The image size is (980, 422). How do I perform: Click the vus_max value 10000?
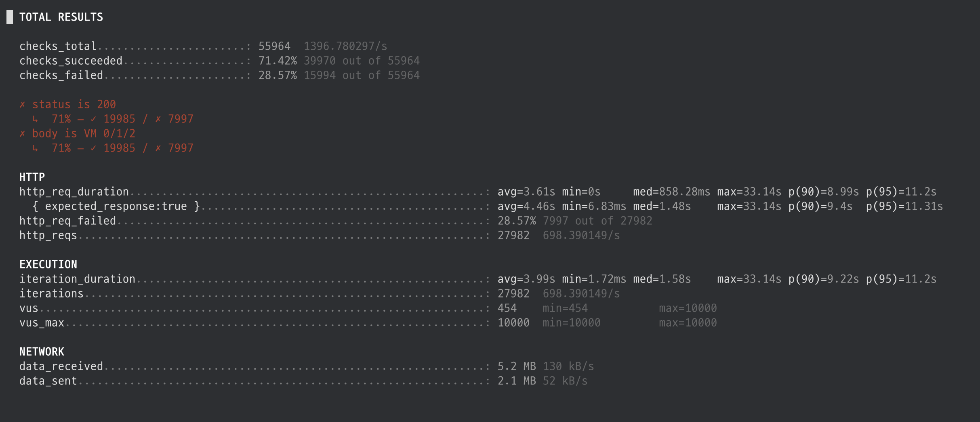coord(514,323)
